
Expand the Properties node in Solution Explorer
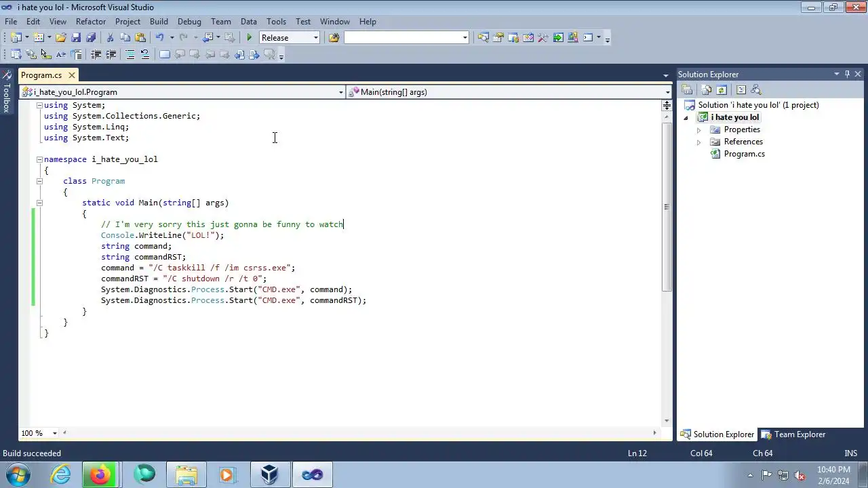[698, 129]
